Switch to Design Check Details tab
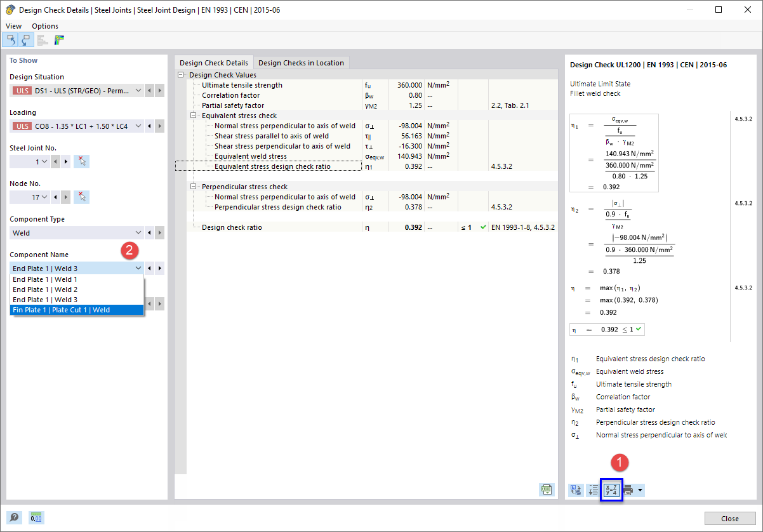 (214, 63)
